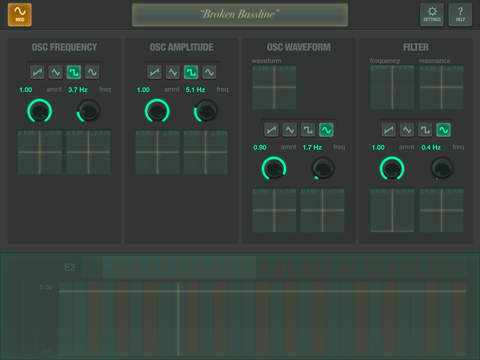Click OSC Amplitude LFO freq knob

pyautogui.click(x=206, y=111)
